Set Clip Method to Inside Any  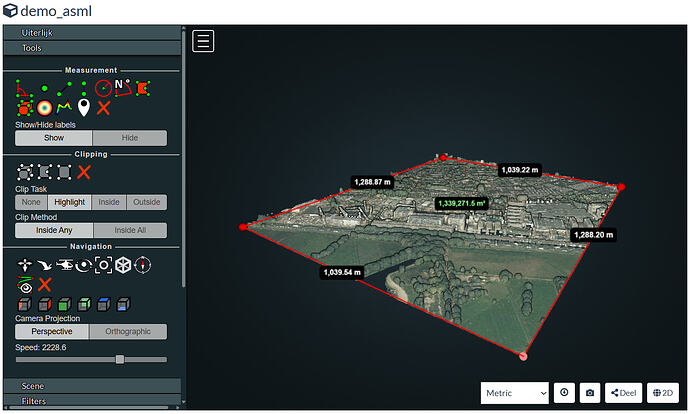pos(54,231)
